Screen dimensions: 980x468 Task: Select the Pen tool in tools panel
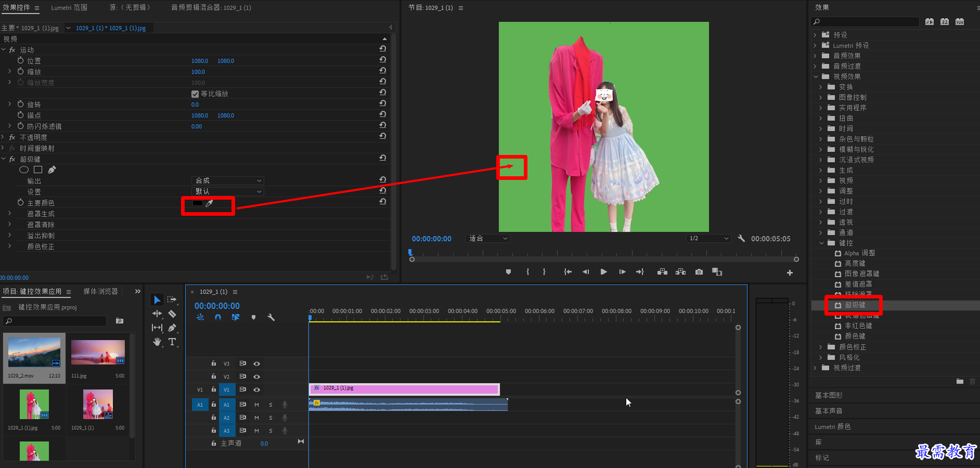point(172,328)
